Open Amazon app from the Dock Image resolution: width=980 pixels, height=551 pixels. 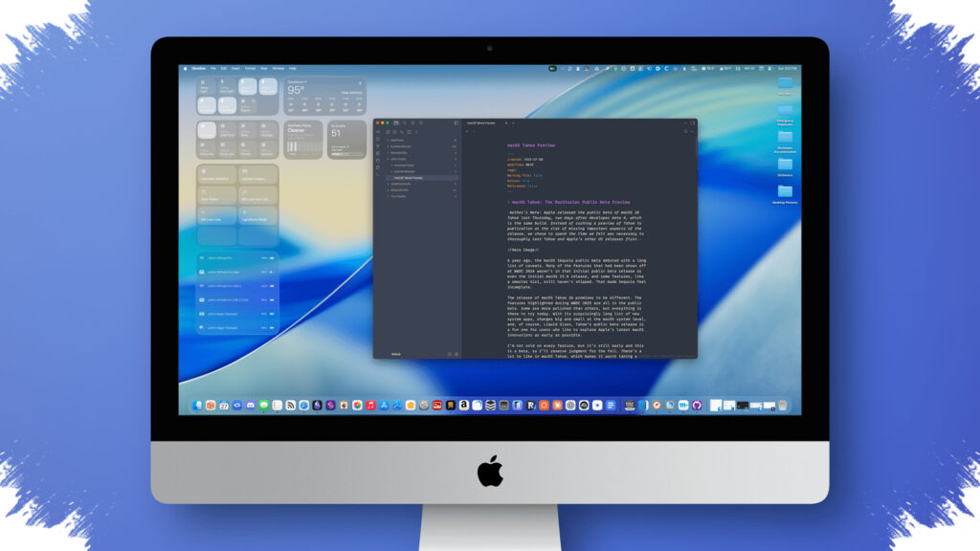point(464,406)
